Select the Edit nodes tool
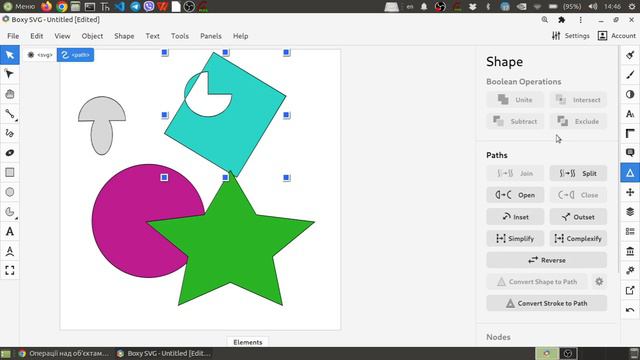 (10, 74)
